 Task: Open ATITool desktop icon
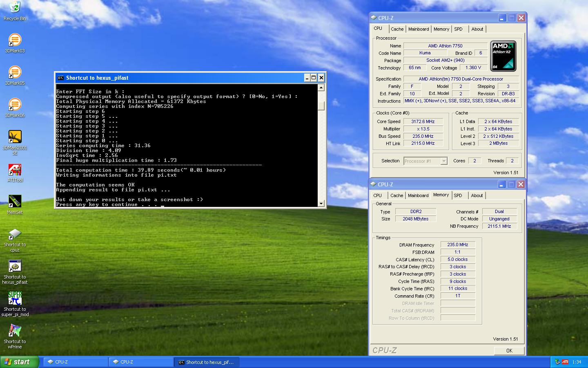(x=15, y=173)
